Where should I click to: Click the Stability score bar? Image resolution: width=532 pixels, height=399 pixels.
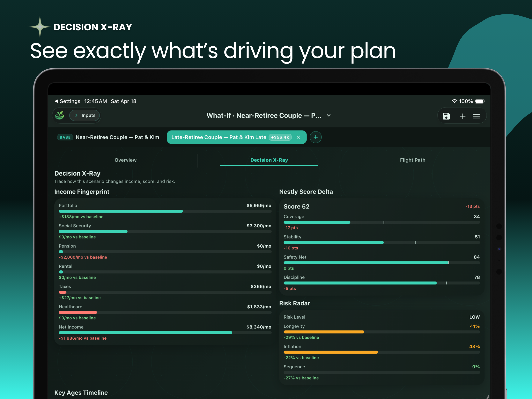[382, 242]
